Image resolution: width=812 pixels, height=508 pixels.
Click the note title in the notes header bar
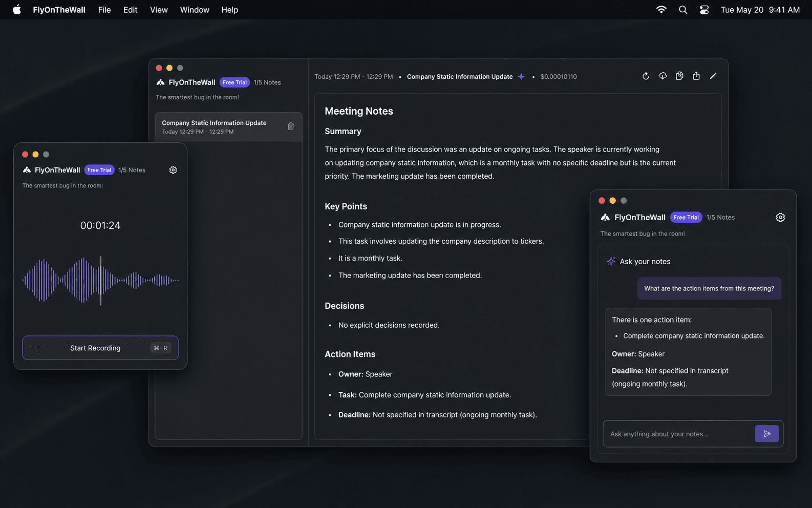pos(460,77)
